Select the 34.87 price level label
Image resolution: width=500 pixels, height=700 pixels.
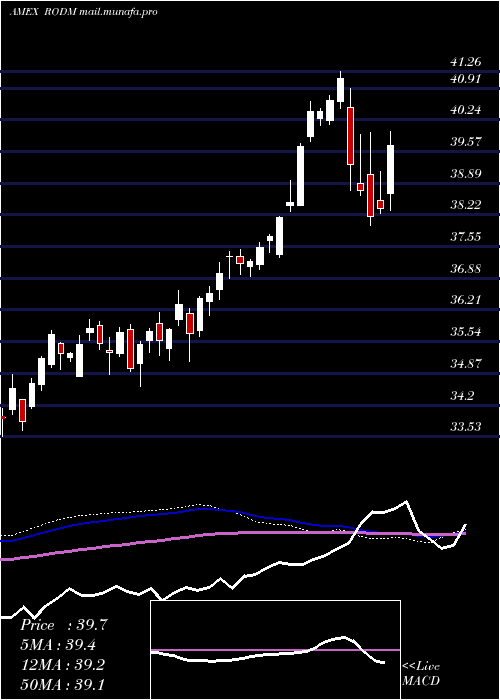(x=466, y=363)
